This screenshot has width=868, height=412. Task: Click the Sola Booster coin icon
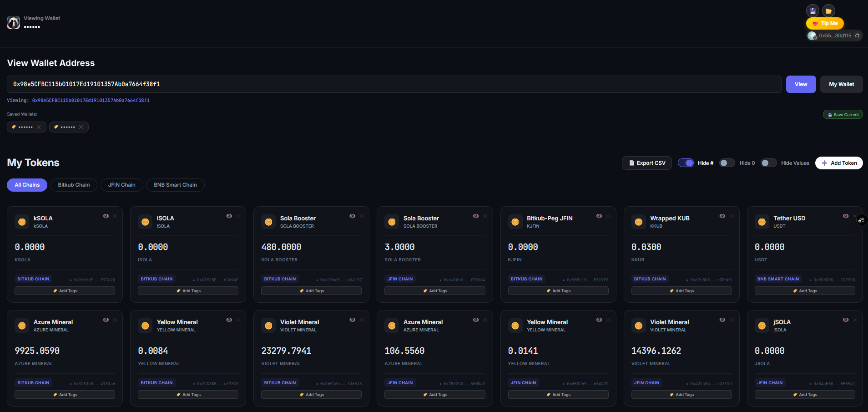[x=268, y=222]
